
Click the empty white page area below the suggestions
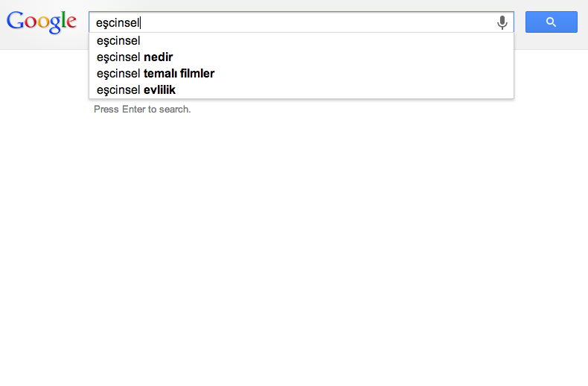pos(294,248)
